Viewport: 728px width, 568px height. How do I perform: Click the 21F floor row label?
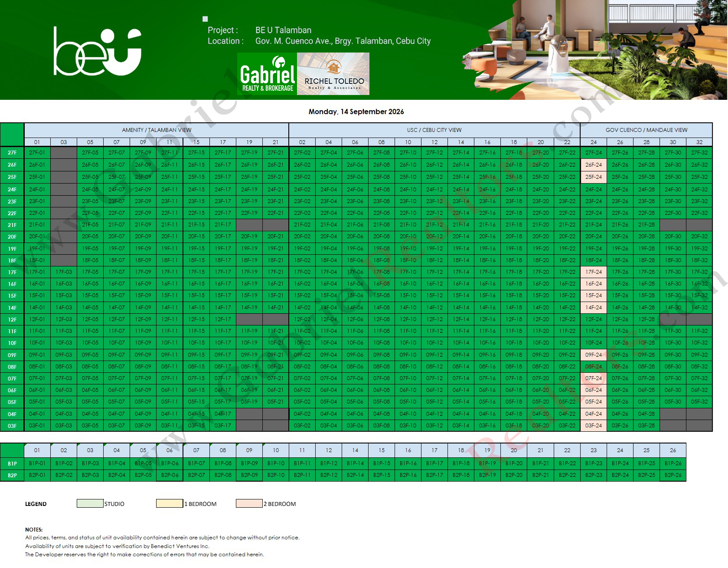pyautogui.click(x=12, y=225)
